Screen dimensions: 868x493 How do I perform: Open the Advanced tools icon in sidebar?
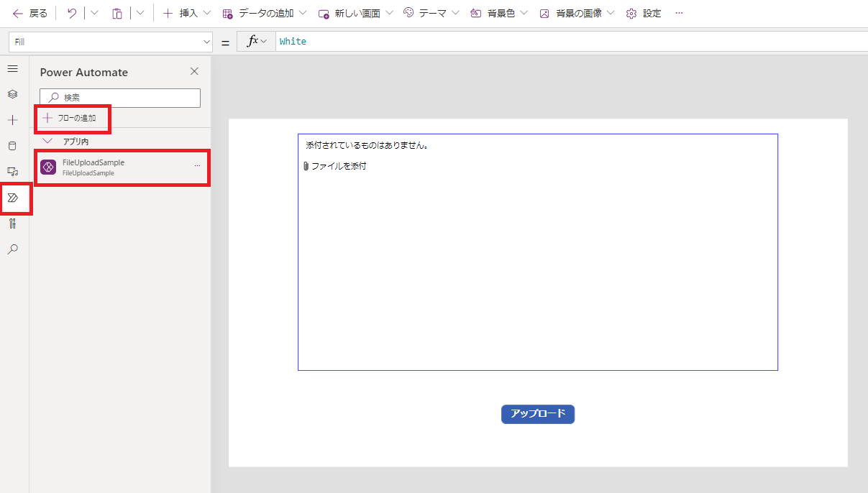[12, 224]
